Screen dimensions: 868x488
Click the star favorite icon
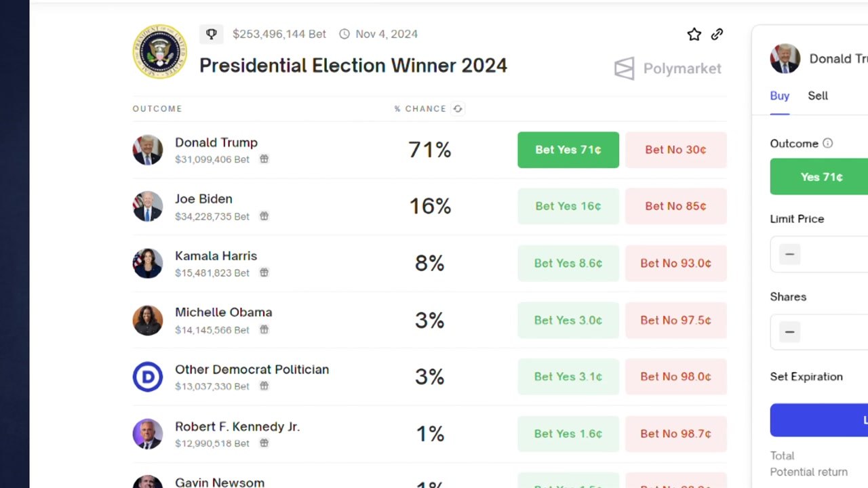694,35
